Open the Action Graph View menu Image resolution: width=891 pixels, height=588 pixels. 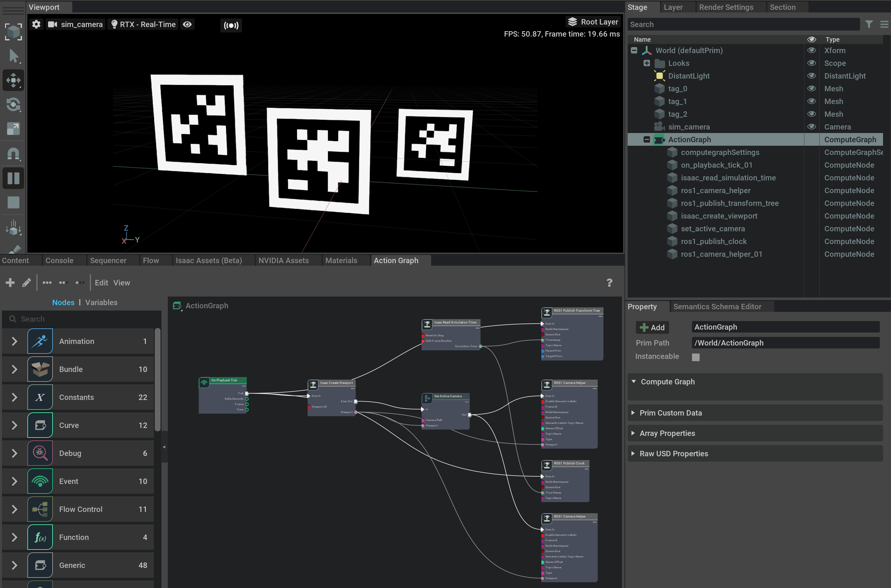[122, 283]
